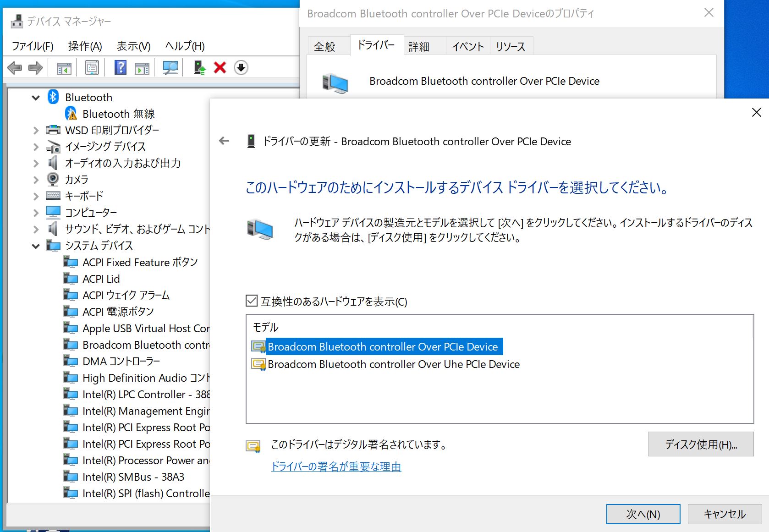This screenshot has width=769, height=532.
Task: Open the Properties toolbar icon in Device Manager
Action: 92,68
